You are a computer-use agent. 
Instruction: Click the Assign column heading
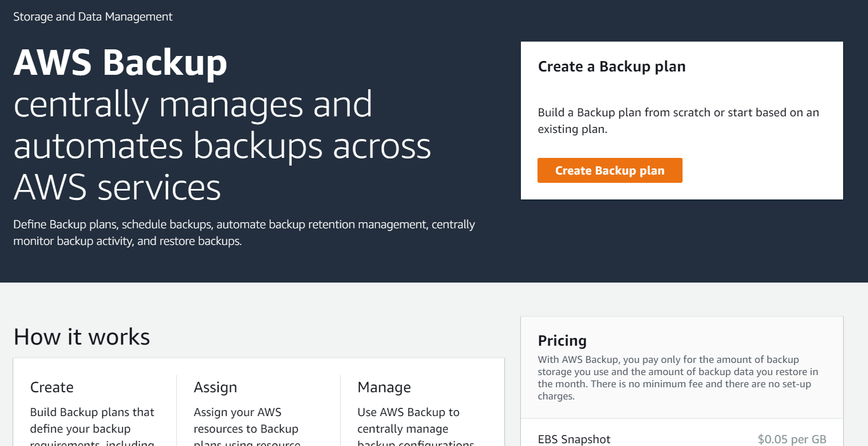(x=215, y=387)
